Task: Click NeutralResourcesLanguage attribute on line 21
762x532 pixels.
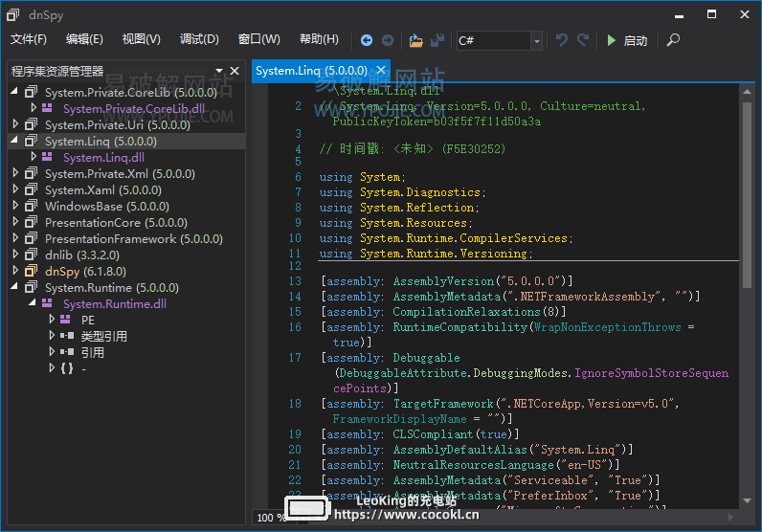Action: (473, 465)
